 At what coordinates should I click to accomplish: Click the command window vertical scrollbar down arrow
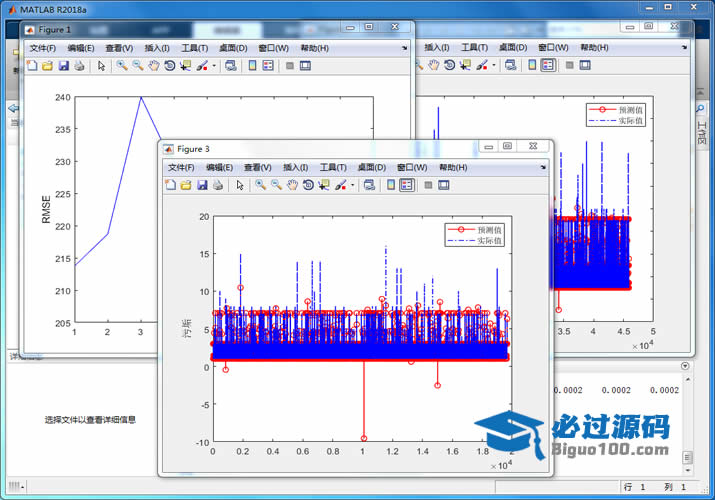coord(688,470)
